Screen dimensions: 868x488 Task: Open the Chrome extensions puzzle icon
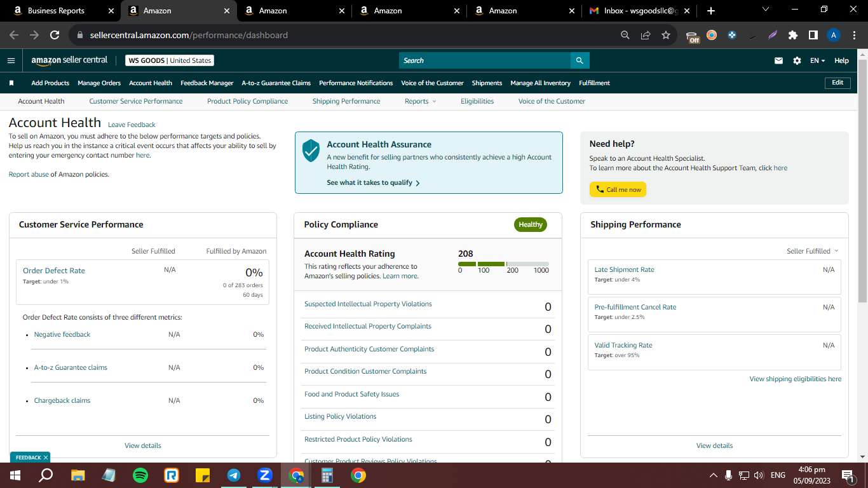click(793, 36)
